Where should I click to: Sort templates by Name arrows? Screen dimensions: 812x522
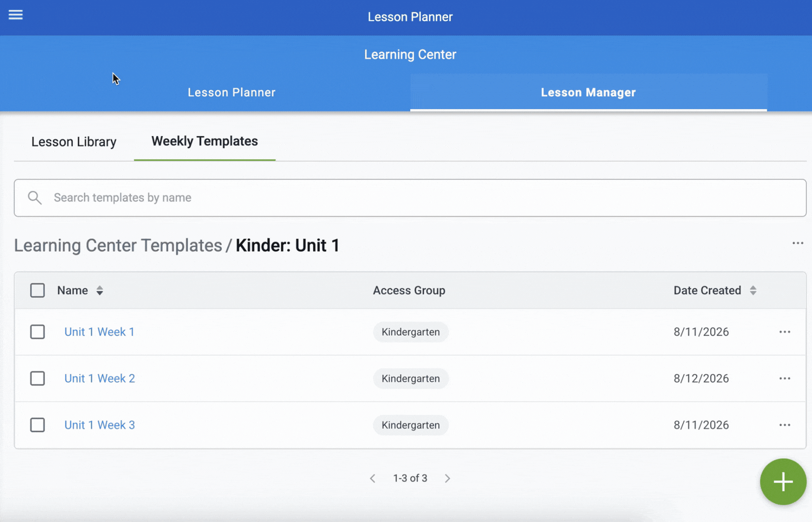99,290
